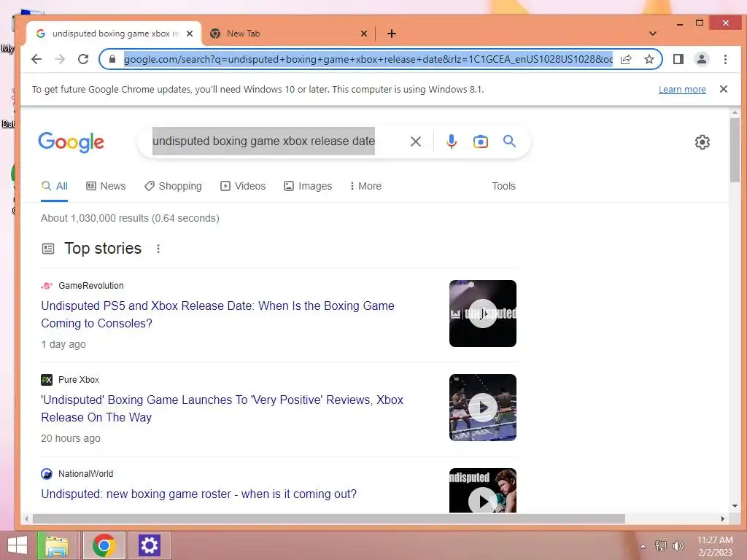This screenshot has width=747, height=560.
Task: Play GameRevolution story video thumbnail
Action: 483,314
